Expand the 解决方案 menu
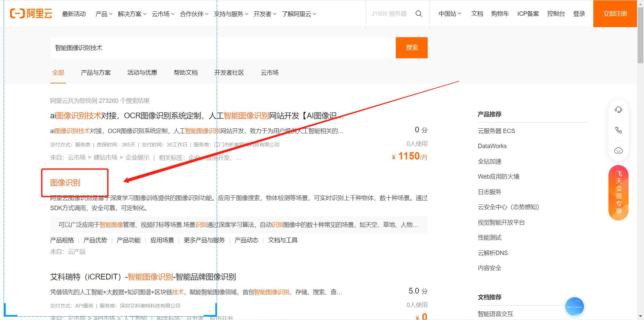The width and height of the screenshot is (644, 320). (x=132, y=14)
